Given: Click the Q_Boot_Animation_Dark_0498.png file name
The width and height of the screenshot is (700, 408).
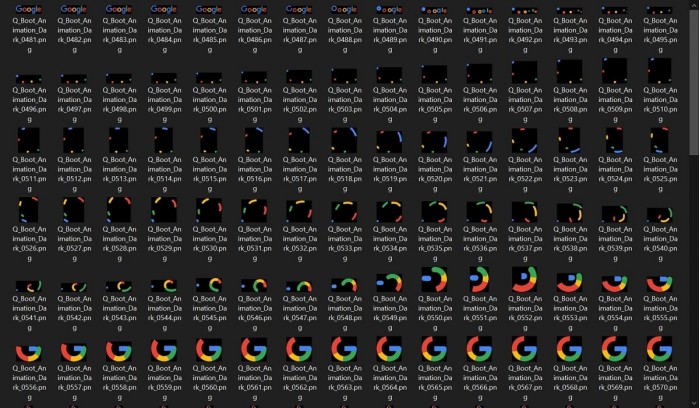Looking at the screenshot, I should 119,104.
